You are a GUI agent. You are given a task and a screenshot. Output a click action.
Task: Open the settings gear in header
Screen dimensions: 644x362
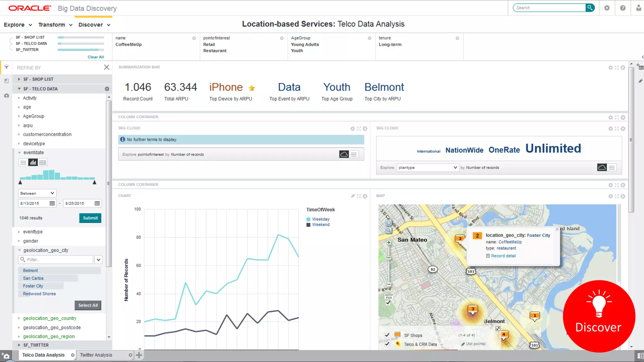pos(607,8)
